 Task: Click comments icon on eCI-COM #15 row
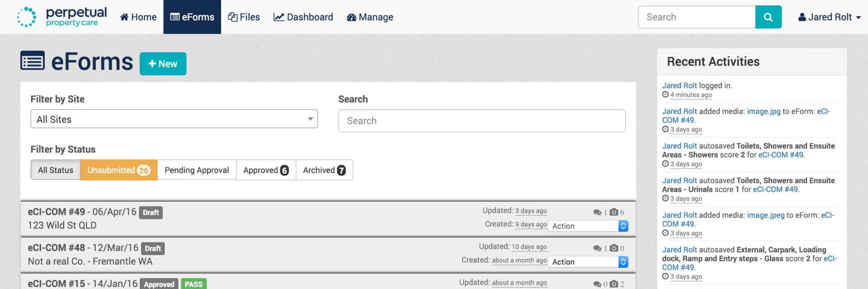[x=597, y=284]
